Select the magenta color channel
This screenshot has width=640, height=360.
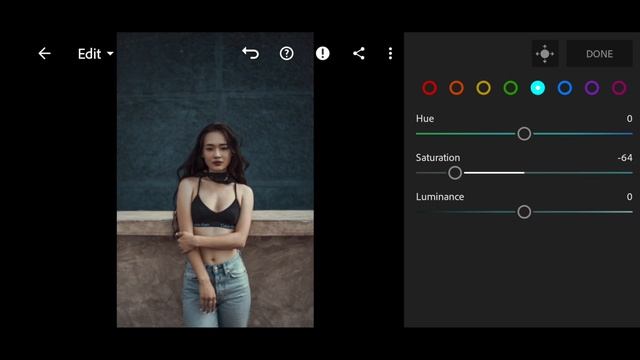pyautogui.click(x=619, y=88)
